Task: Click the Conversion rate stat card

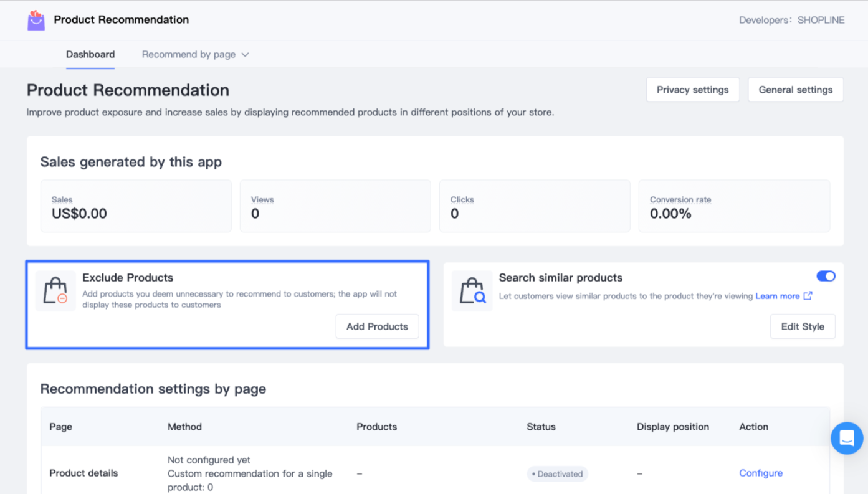Action: click(x=734, y=206)
